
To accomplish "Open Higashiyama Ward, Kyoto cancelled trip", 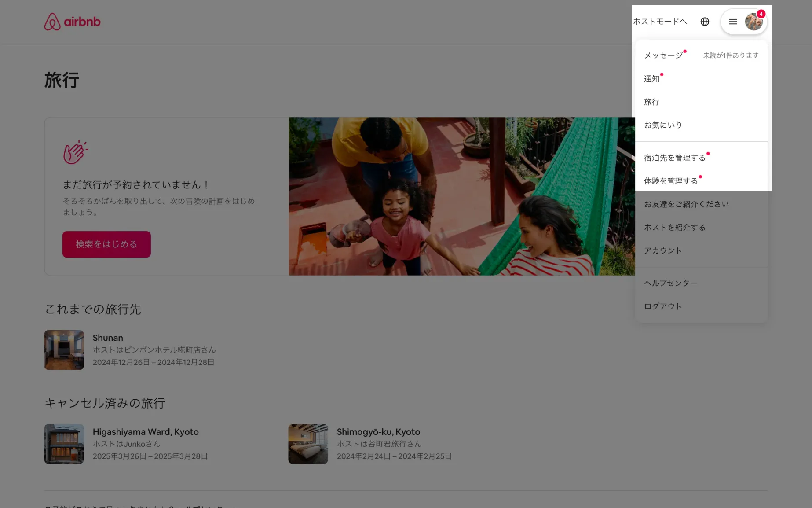I will pos(146,432).
